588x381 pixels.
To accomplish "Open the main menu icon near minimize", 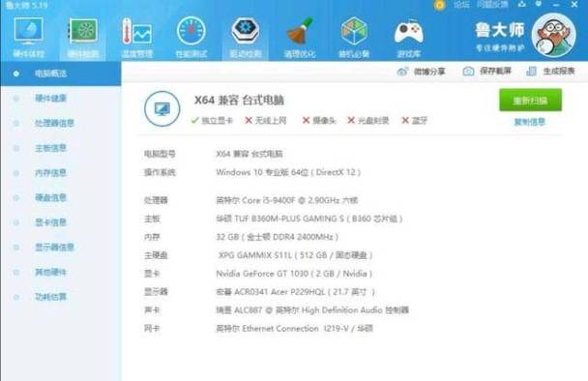I will pos(539,5).
